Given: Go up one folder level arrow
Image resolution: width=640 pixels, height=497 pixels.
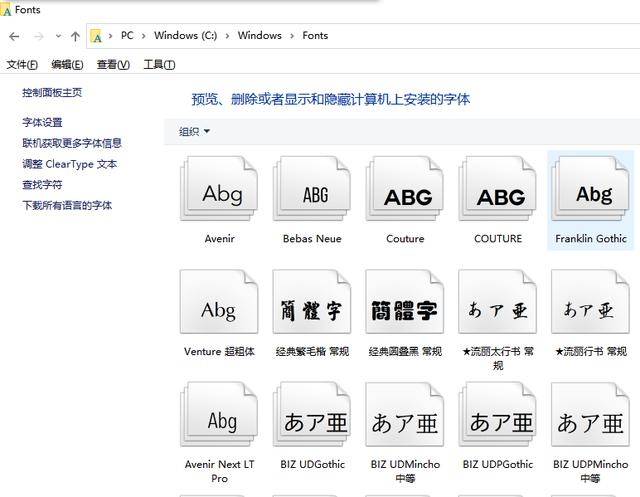Looking at the screenshot, I should (75, 36).
